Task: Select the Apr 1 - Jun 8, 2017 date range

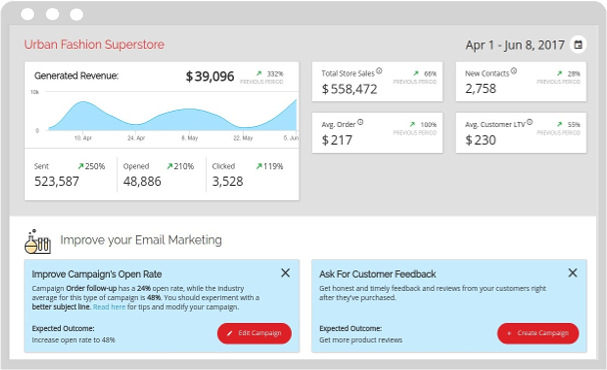Action: (515, 45)
